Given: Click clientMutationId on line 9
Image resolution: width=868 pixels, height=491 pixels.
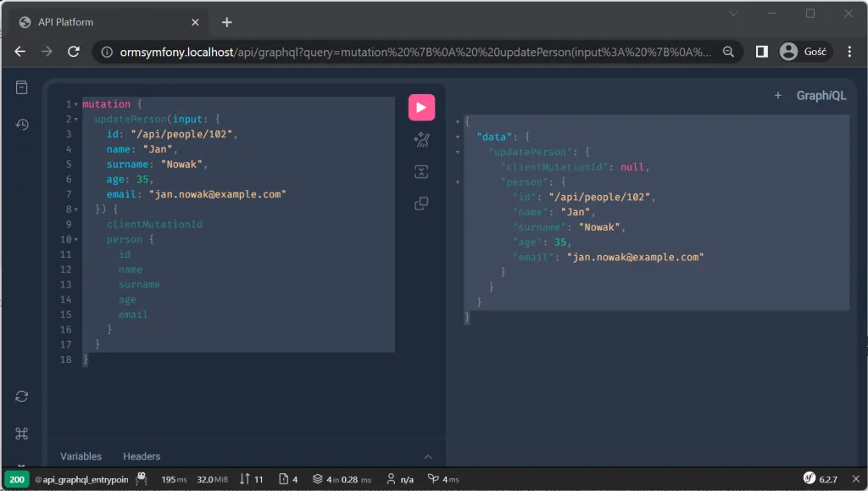Looking at the screenshot, I should [x=154, y=224].
